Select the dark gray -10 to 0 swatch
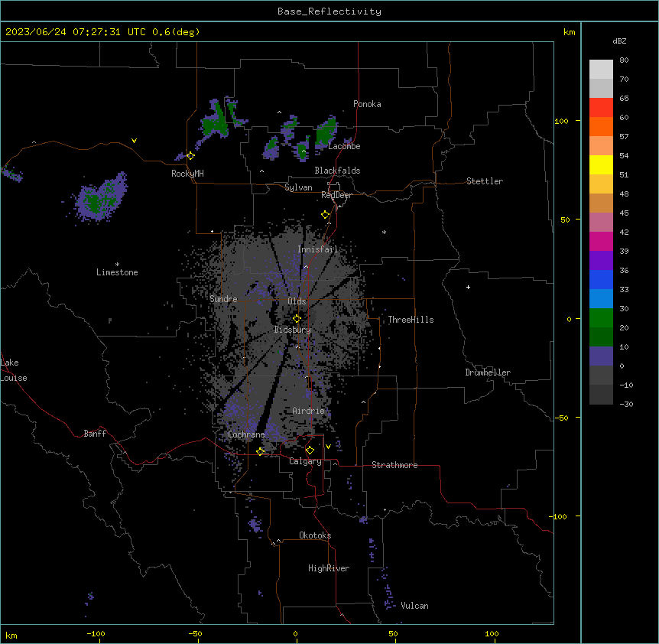 (x=601, y=376)
